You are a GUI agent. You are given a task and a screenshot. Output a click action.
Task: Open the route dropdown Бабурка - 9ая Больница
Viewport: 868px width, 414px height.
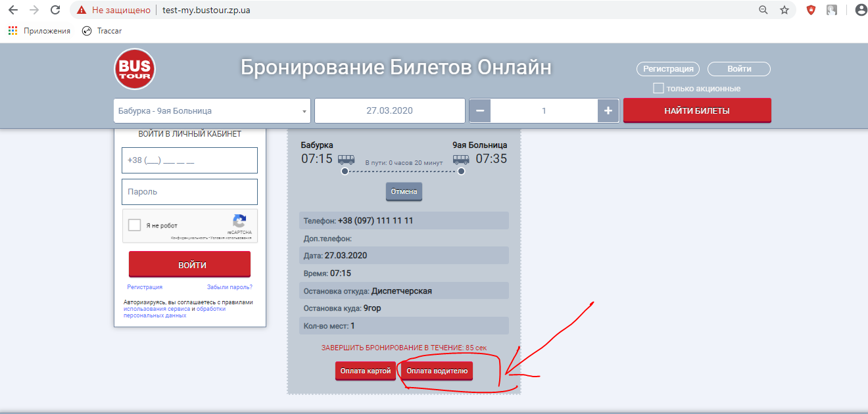coord(212,111)
